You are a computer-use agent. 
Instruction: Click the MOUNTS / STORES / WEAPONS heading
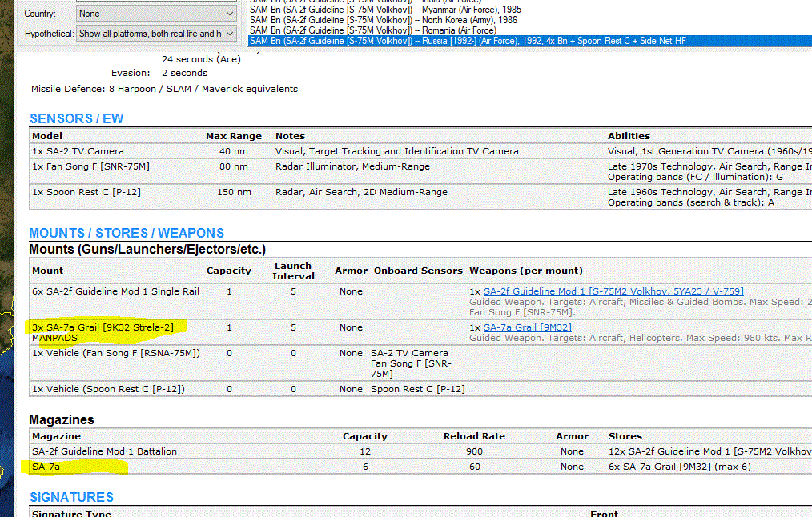click(127, 233)
